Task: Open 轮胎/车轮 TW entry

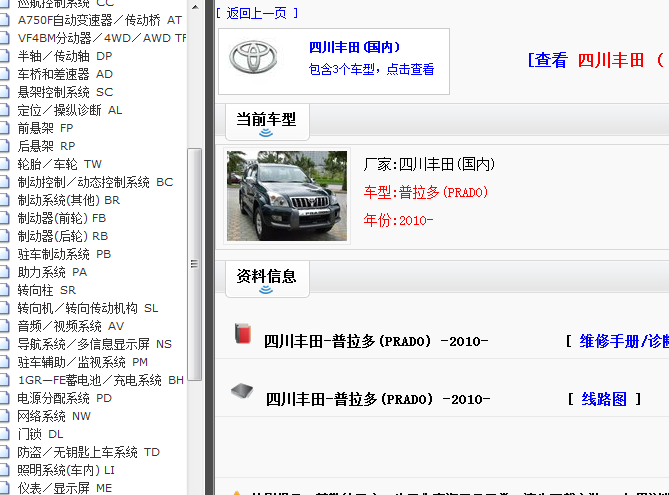Action: tap(59, 164)
